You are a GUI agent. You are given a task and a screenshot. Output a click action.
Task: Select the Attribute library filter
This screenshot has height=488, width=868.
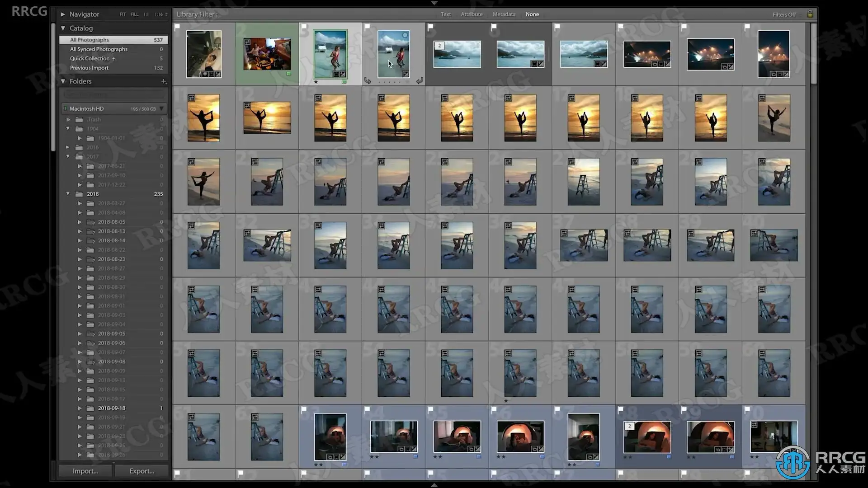472,14
